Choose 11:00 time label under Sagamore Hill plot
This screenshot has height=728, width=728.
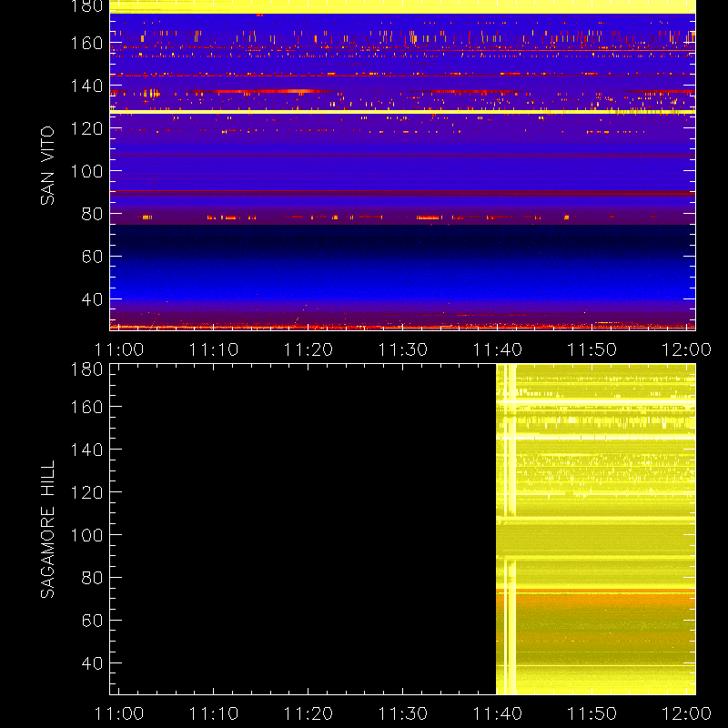119,713
